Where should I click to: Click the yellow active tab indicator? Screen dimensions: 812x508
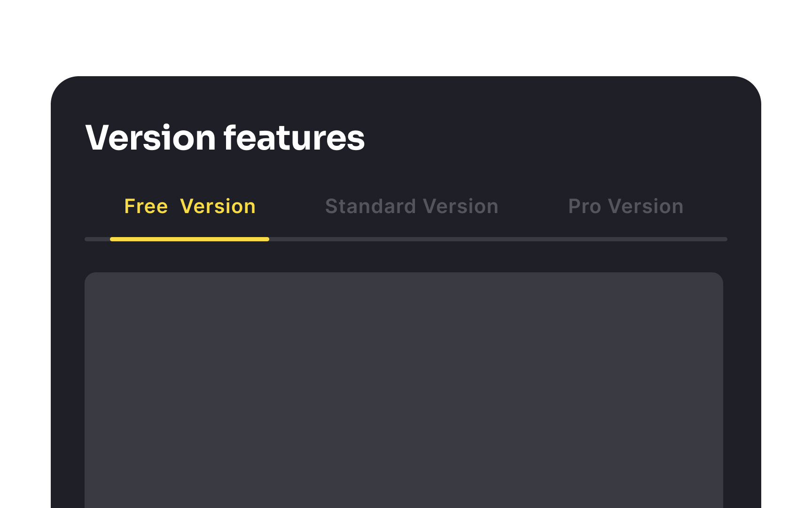point(189,240)
